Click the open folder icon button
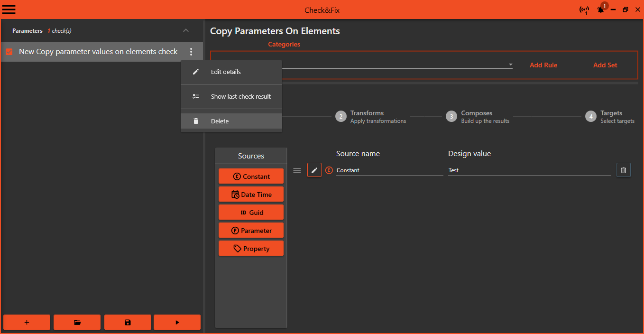The height and width of the screenshot is (334, 644). [x=77, y=322]
